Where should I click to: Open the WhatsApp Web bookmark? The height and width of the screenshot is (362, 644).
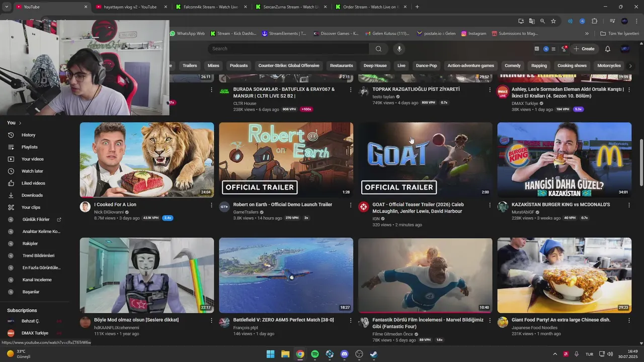click(187, 34)
